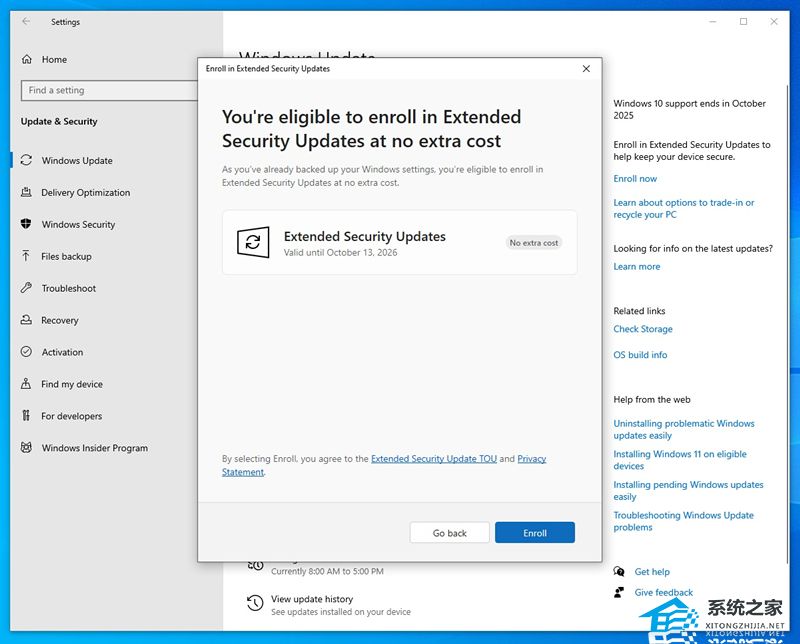The height and width of the screenshot is (644, 800).
Task: Click the Extended Security Updates card title
Action: [364, 236]
